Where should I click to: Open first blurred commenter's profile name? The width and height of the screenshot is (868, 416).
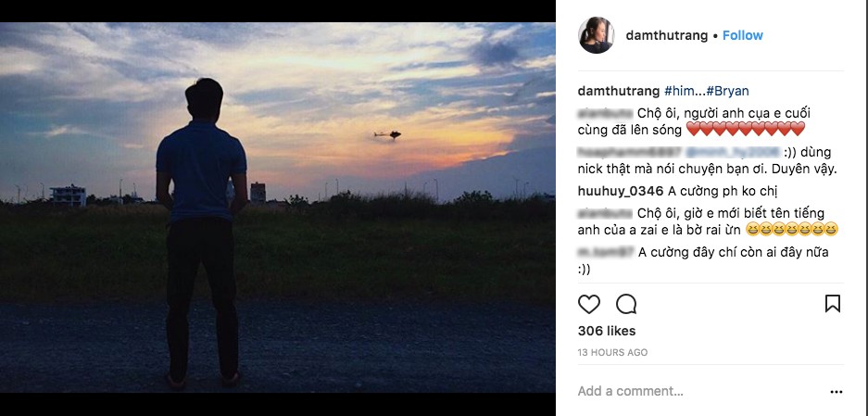point(605,114)
